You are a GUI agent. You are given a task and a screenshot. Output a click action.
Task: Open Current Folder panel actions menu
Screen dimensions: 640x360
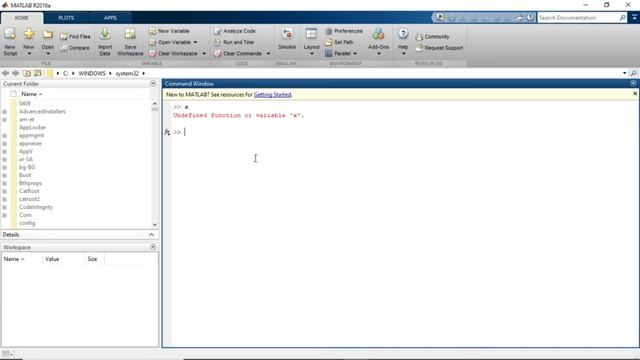[153, 84]
